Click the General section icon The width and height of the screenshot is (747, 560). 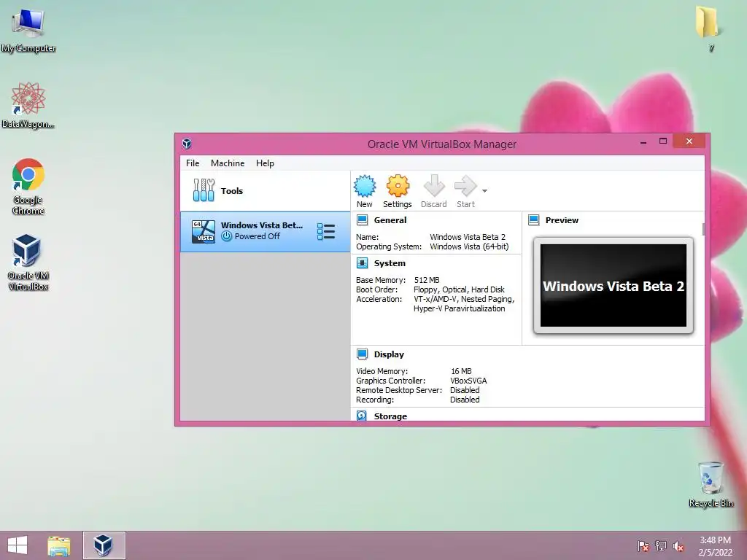[362, 220]
